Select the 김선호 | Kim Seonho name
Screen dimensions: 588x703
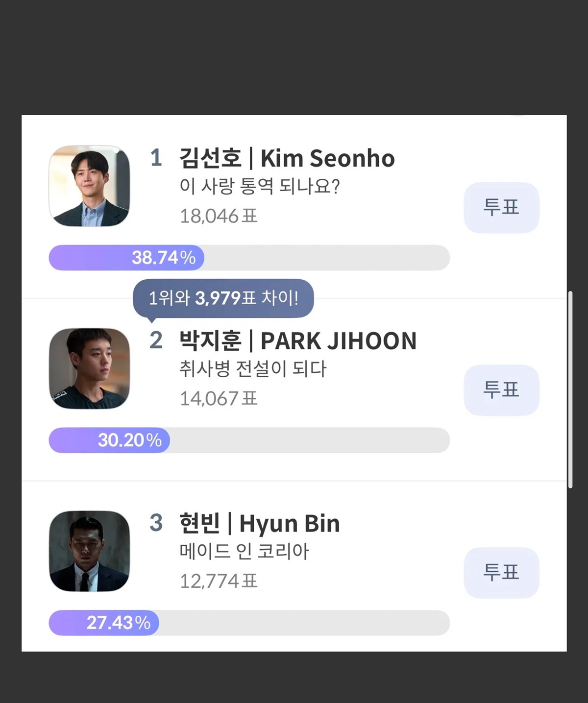[x=287, y=158]
